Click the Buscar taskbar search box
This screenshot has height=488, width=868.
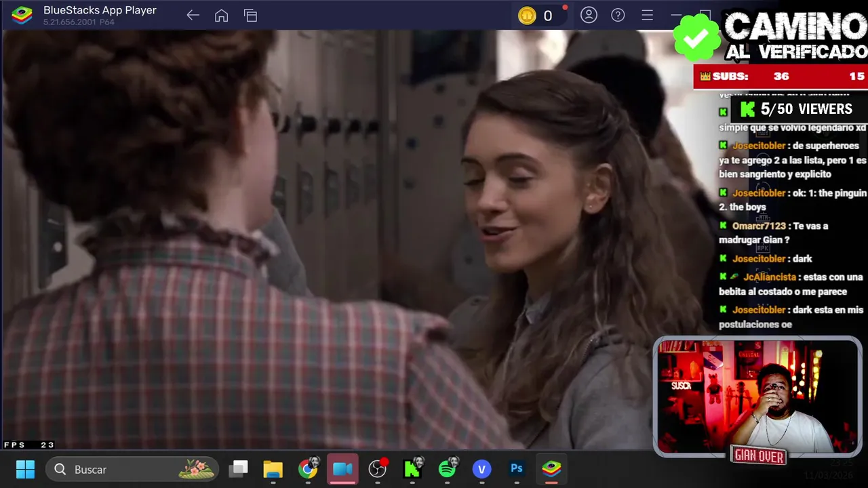132,469
